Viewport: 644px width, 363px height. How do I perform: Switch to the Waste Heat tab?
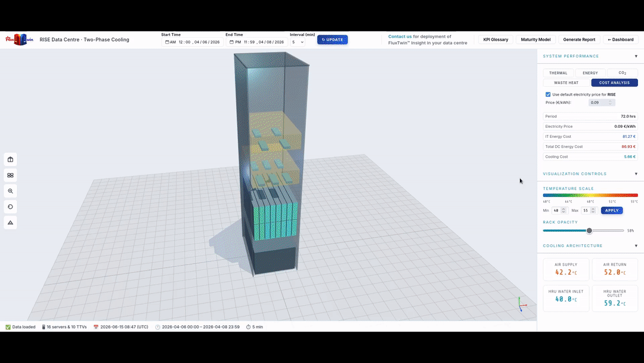click(x=566, y=82)
